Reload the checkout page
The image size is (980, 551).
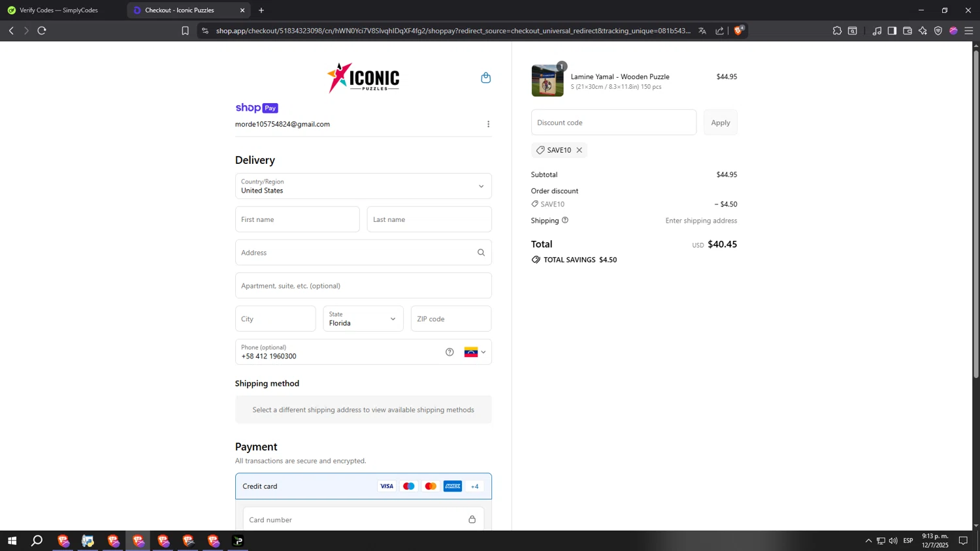click(x=42, y=31)
